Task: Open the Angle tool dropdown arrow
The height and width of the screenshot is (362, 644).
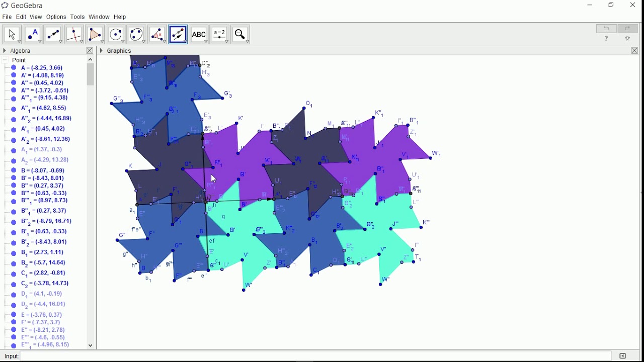Action: coord(165,42)
